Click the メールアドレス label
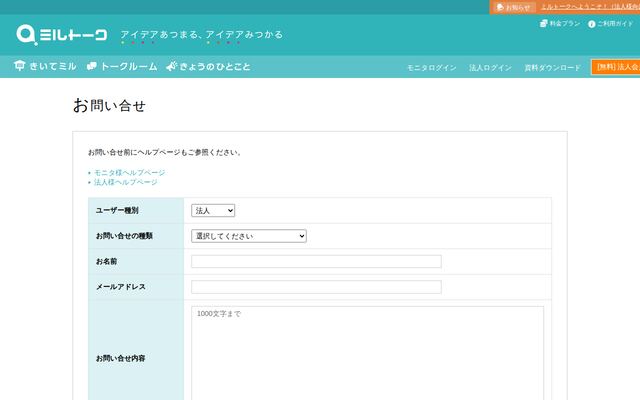This screenshot has width=640, height=400. (120, 287)
